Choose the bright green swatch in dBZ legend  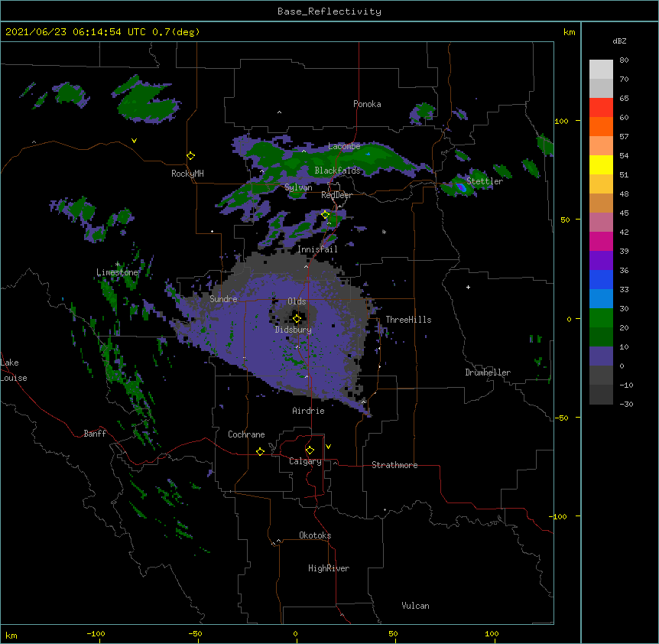click(601, 318)
